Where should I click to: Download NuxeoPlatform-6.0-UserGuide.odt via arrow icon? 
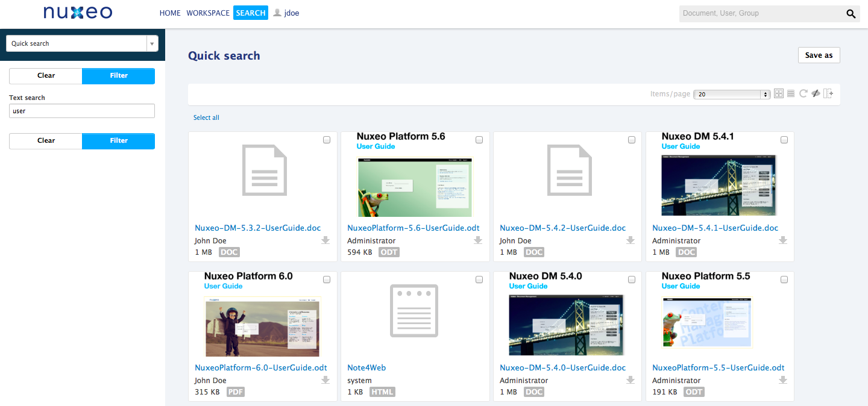[325, 380]
